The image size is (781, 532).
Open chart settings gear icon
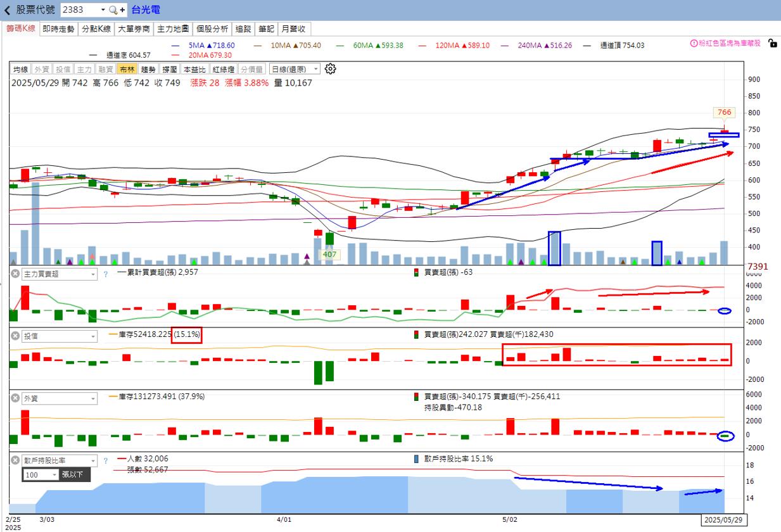tap(330, 69)
